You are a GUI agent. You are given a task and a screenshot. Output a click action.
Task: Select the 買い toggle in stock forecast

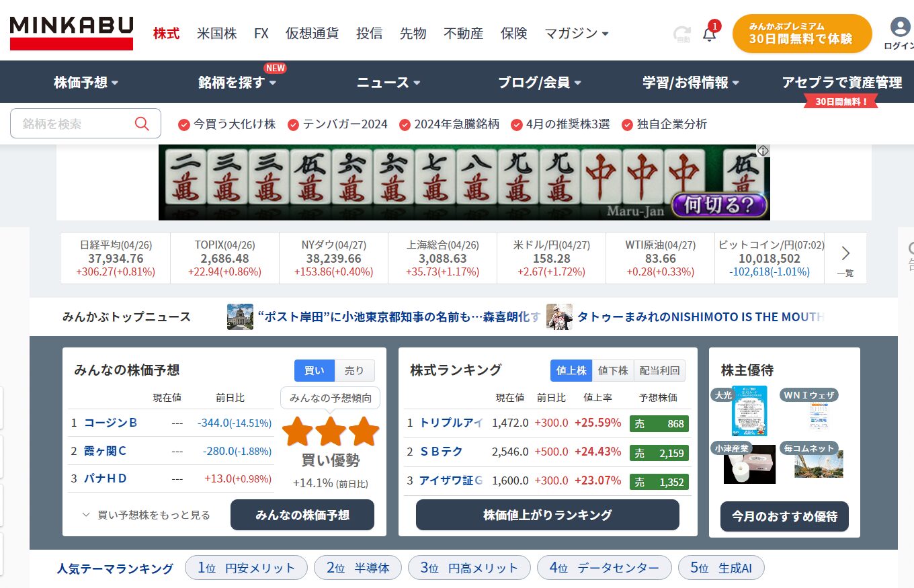tap(315, 370)
